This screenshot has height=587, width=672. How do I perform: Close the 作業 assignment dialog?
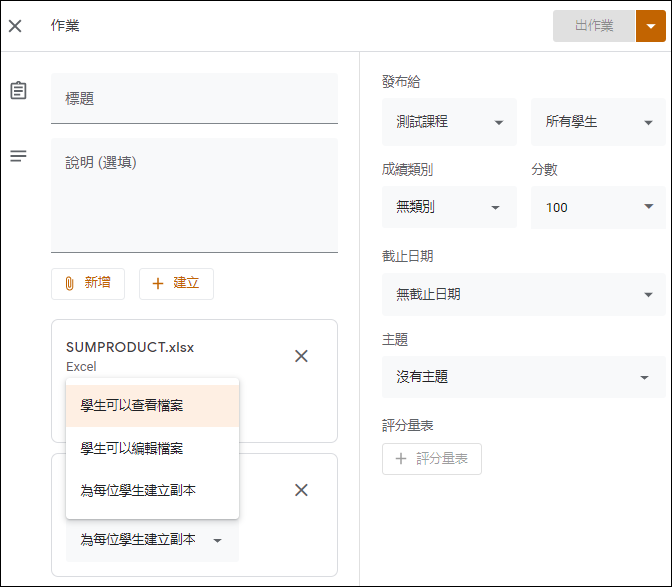(15, 26)
